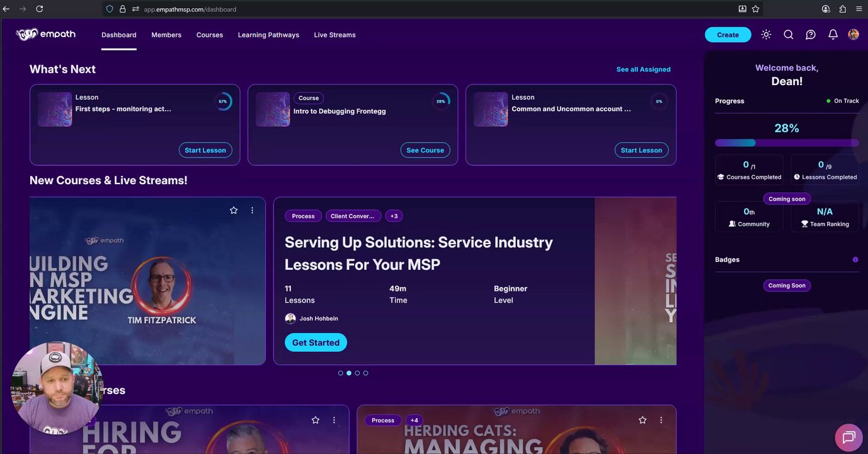Image resolution: width=868 pixels, height=454 pixels.
Task: Click the 57% progress ring on First steps
Action: [223, 102]
